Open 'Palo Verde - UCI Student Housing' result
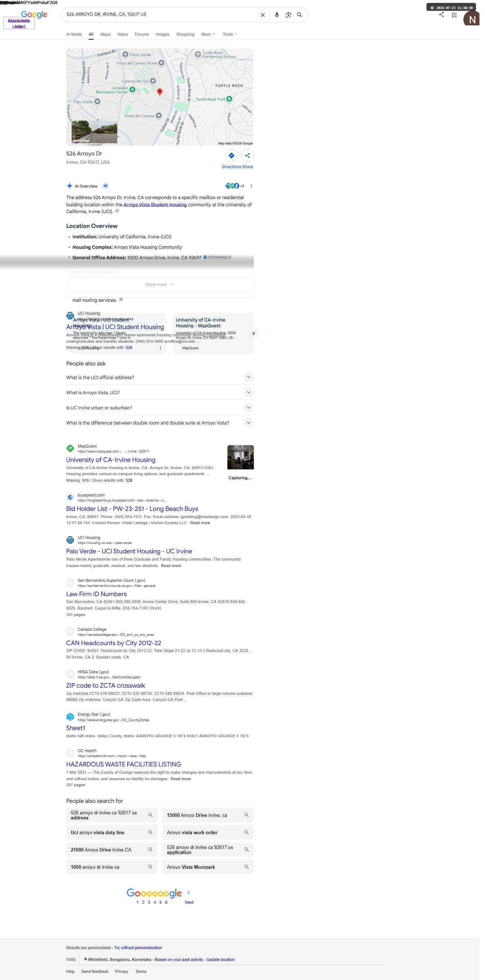The width and height of the screenshot is (485, 980). coord(129,551)
